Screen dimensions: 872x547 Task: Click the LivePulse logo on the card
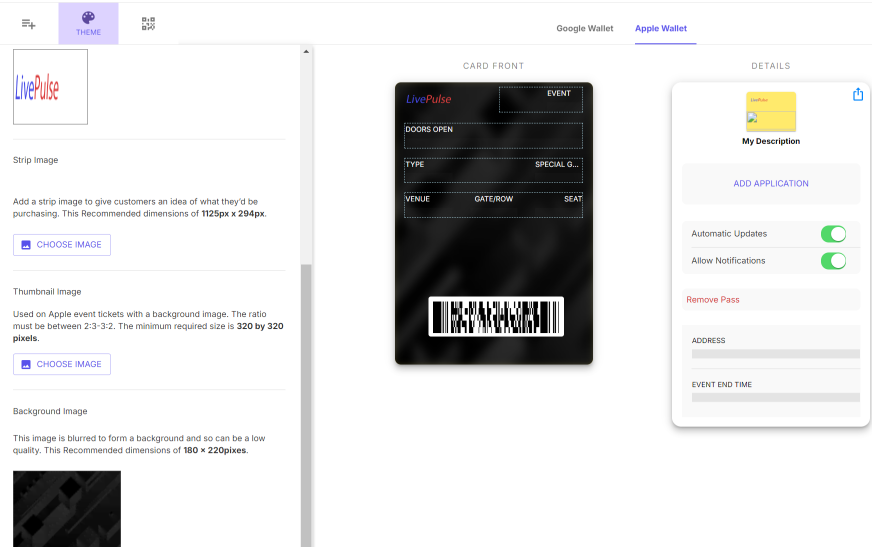tap(428, 99)
